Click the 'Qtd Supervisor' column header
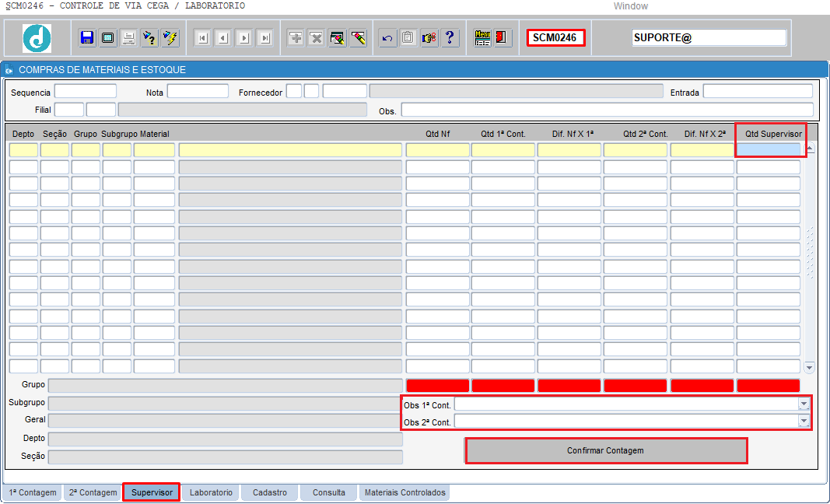Screen dimensions: 830x504 [773, 134]
